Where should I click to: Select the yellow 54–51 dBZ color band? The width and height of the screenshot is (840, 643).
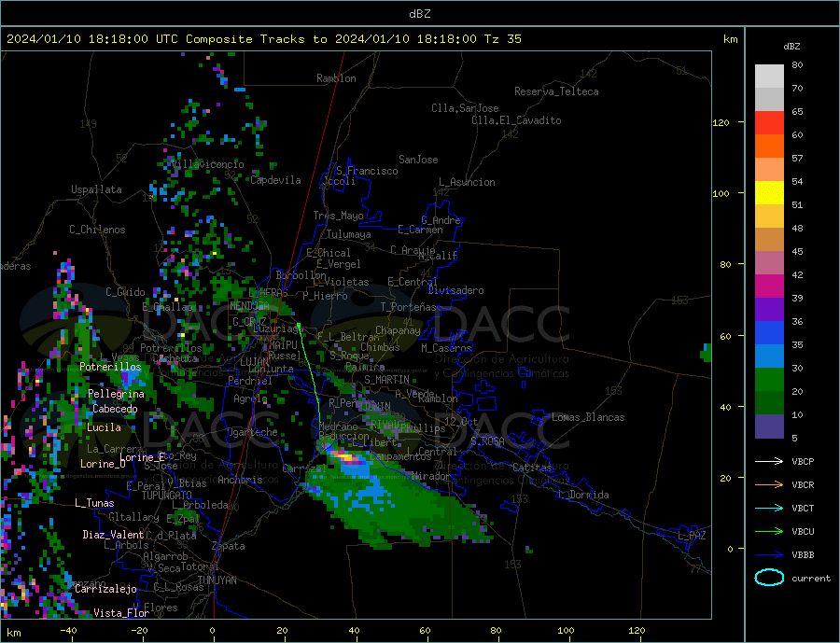point(769,193)
